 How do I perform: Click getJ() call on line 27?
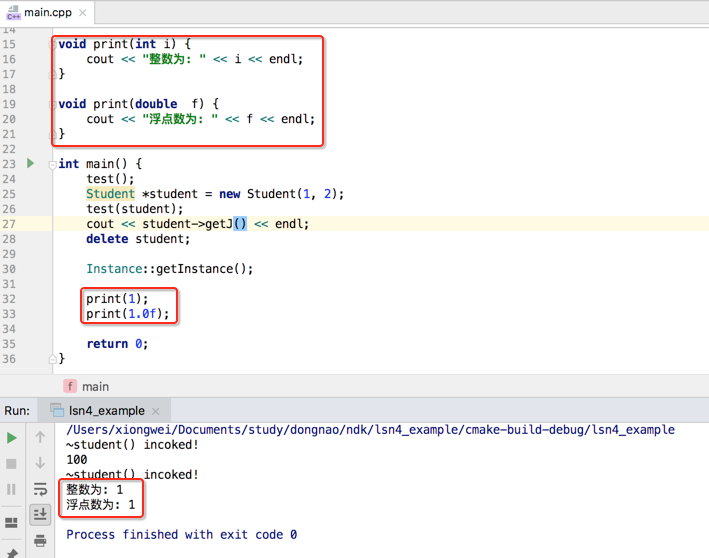[226, 224]
